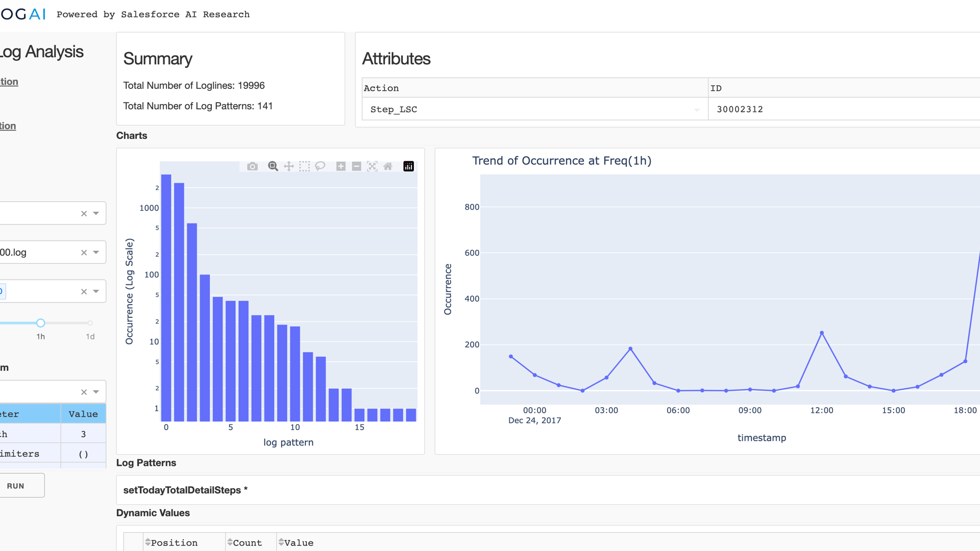Sort table by Position column

tap(148, 542)
